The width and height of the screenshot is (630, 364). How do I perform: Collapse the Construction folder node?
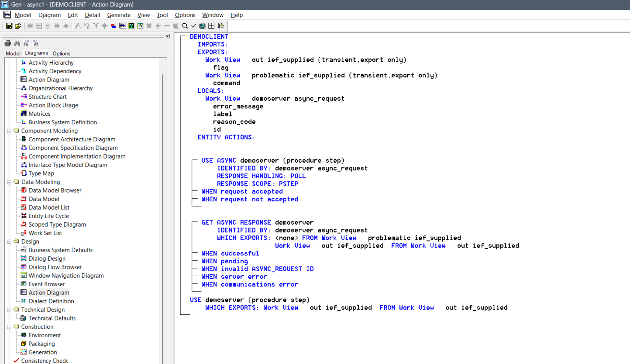(9, 327)
